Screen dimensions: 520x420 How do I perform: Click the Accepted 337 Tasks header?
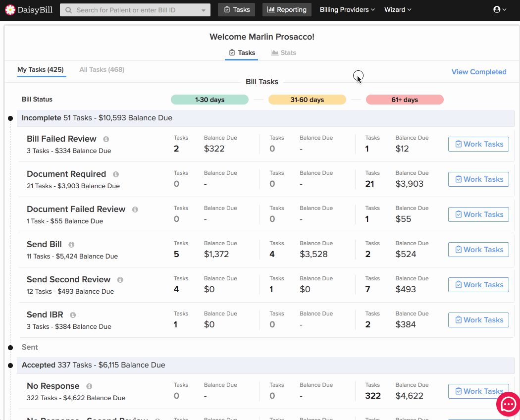pyautogui.click(x=265, y=365)
